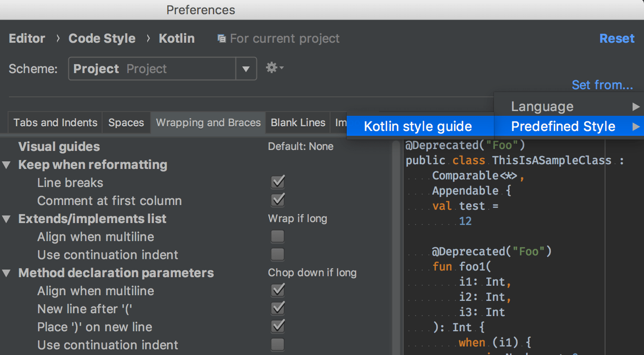Enable Use continuation indent under Extends/implements list
The height and width of the screenshot is (355, 644).
tap(277, 254)
